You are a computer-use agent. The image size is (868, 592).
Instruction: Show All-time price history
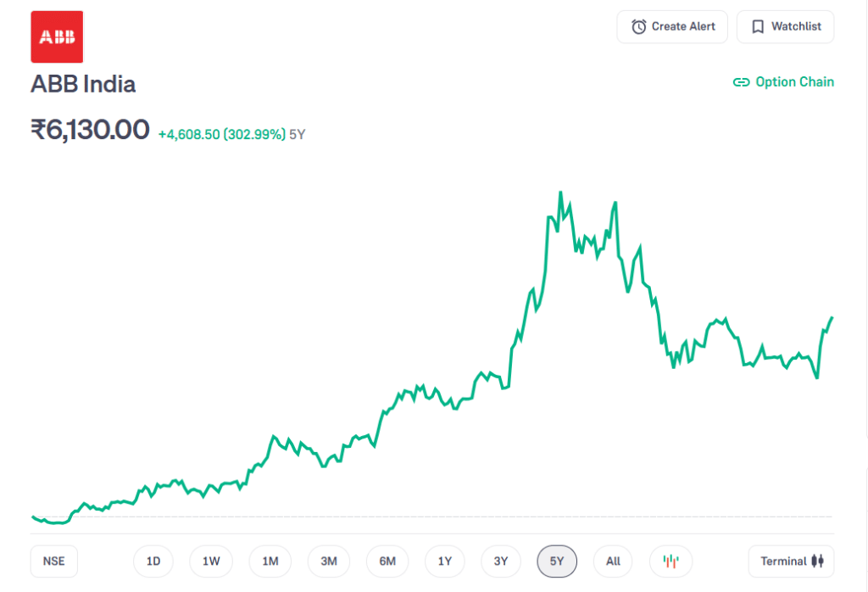coord(613,561)
